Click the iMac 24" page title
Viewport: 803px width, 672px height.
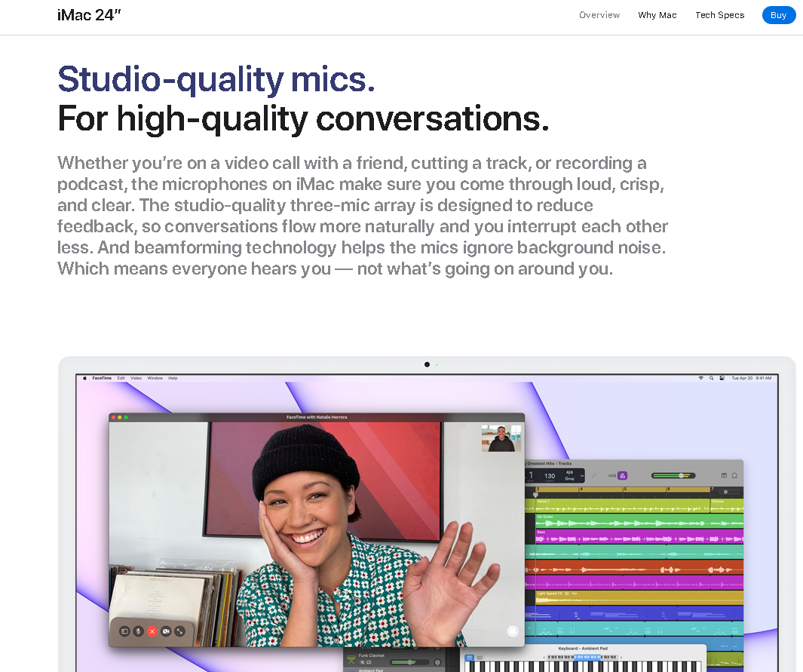coord(89,15)
